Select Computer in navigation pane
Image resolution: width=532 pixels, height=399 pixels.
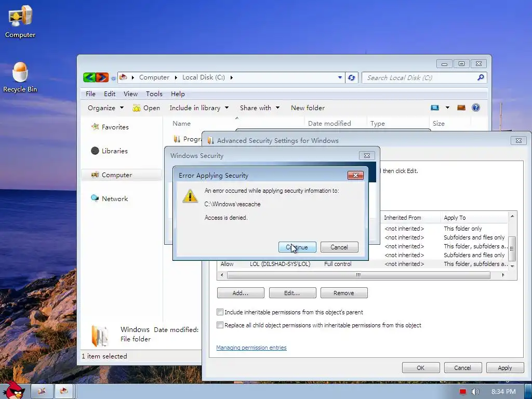[122, 175]
